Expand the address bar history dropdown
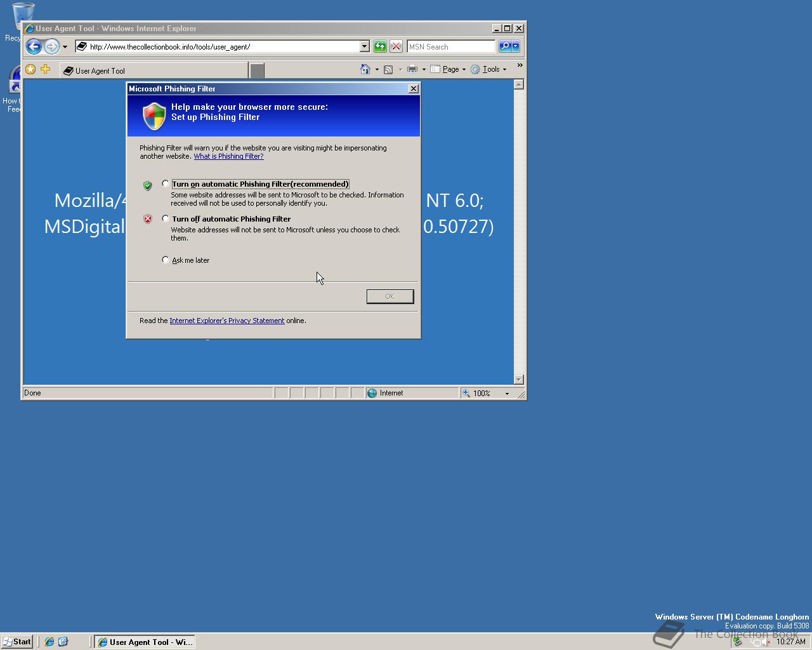The height and width of the screenshot is (650, 812). click(x=364, y=46)
